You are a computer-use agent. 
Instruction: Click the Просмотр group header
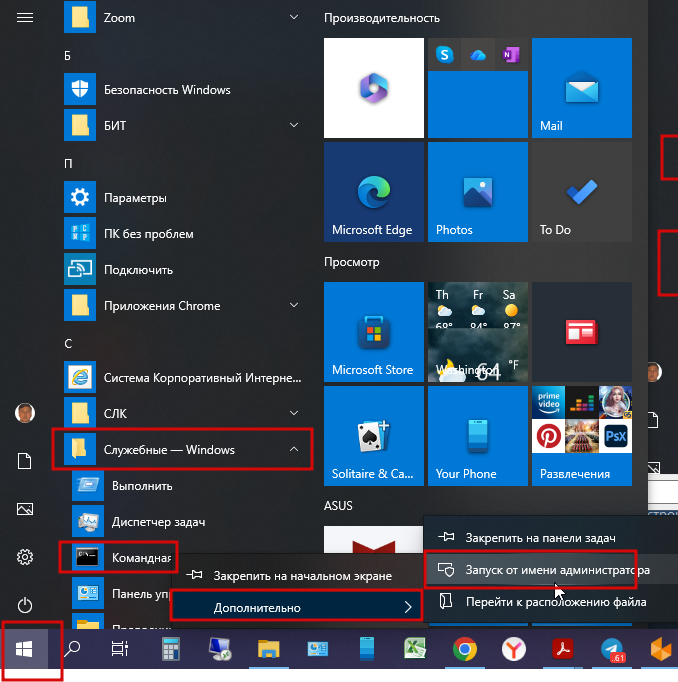click(351, 262)
